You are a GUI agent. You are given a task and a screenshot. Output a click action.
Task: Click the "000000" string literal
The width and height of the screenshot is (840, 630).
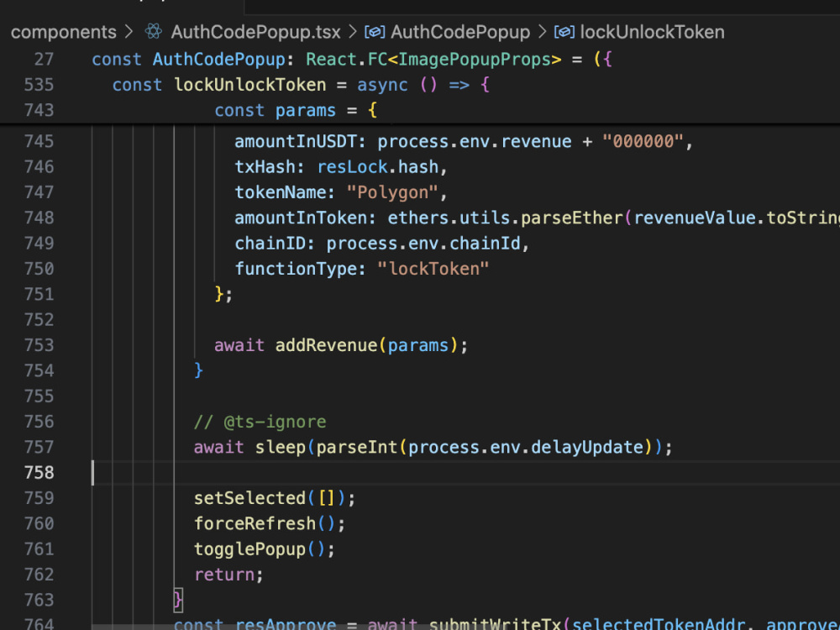click(643, 141)
